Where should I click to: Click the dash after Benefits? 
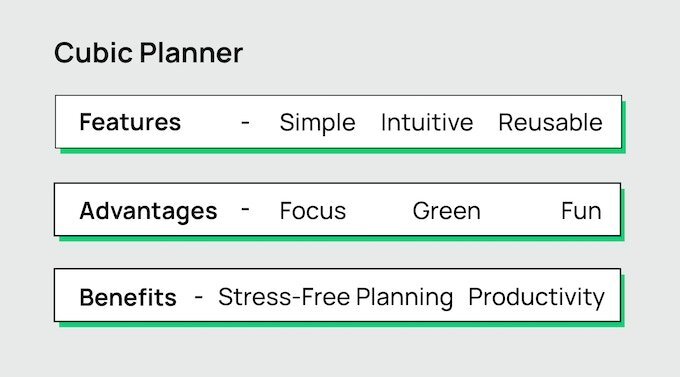coord(199,297)
